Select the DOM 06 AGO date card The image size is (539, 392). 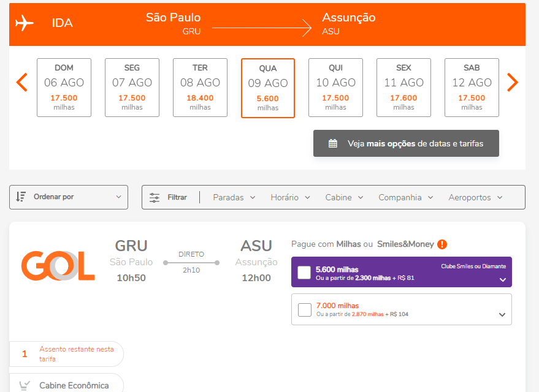pyautogui.click(x=64, y=86)
